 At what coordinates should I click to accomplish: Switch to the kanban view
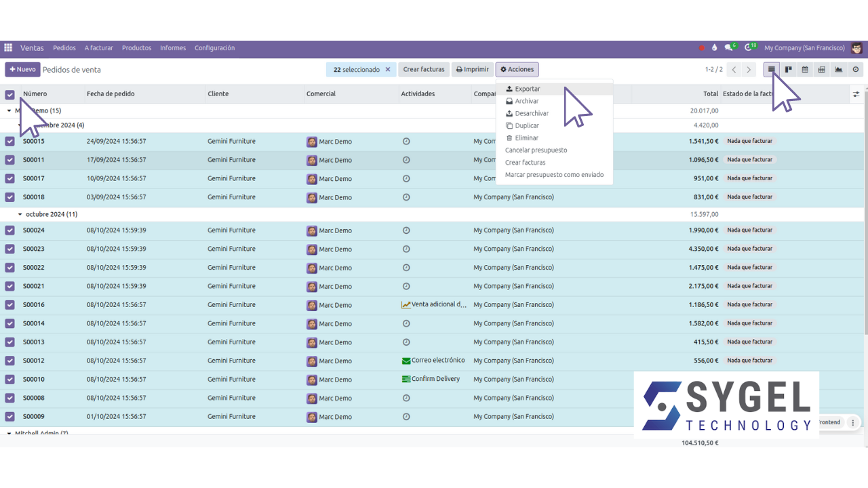pos(789,69)
